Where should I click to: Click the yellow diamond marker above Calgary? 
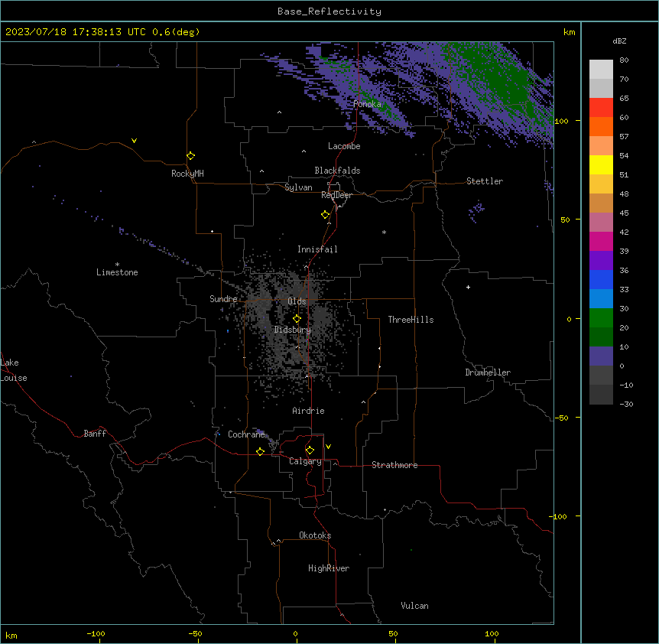(x=310, y=450)
